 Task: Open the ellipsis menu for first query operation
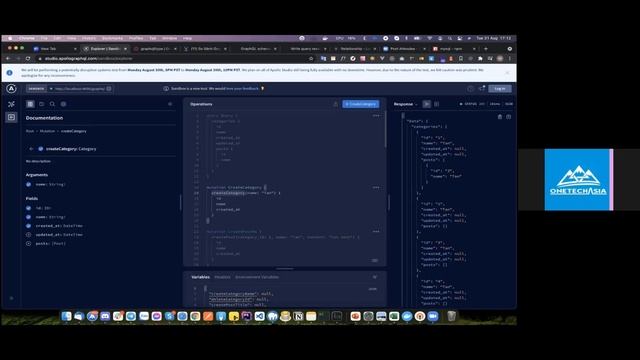[376, 116]
